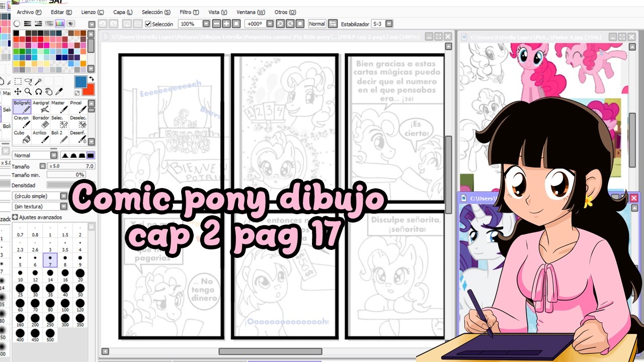The width and height of the screenshot is (644, 362).
Task: Open the Filtro menu
Action: (x=189, y=12)
